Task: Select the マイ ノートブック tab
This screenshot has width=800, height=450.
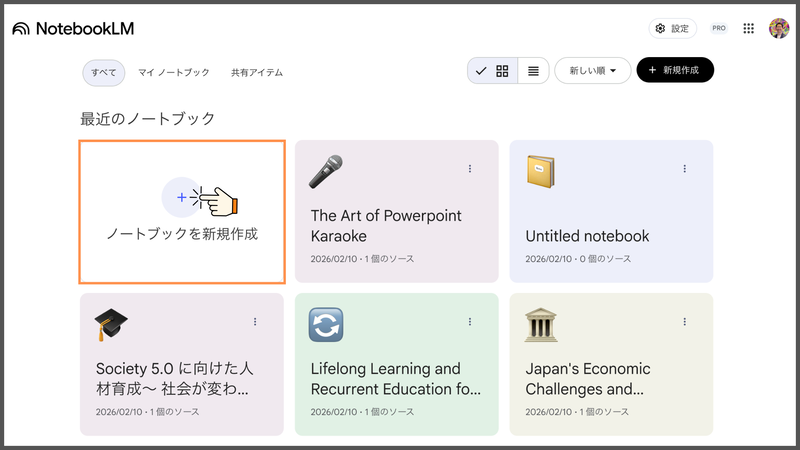Action: coord(174,72)
